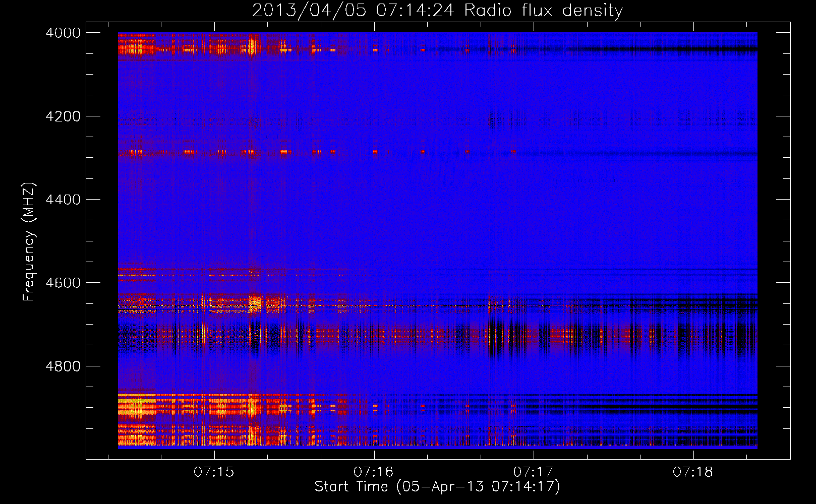Click the 07:17 time tick label
The height and width of the screenshot is (504, 816).
click(x=534, y=472)
